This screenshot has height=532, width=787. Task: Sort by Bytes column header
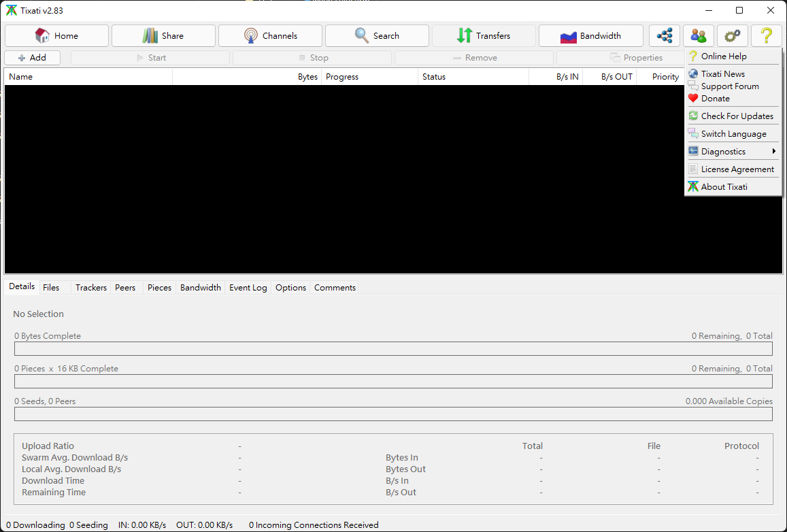pyautogui.click(x=247, y=77)
